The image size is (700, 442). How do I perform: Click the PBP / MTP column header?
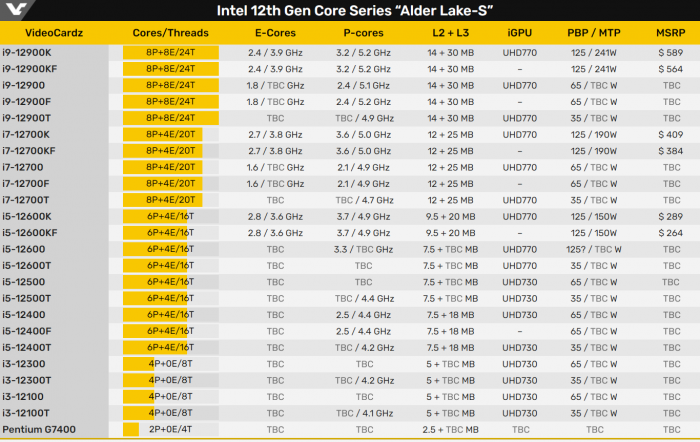point(594,34)
